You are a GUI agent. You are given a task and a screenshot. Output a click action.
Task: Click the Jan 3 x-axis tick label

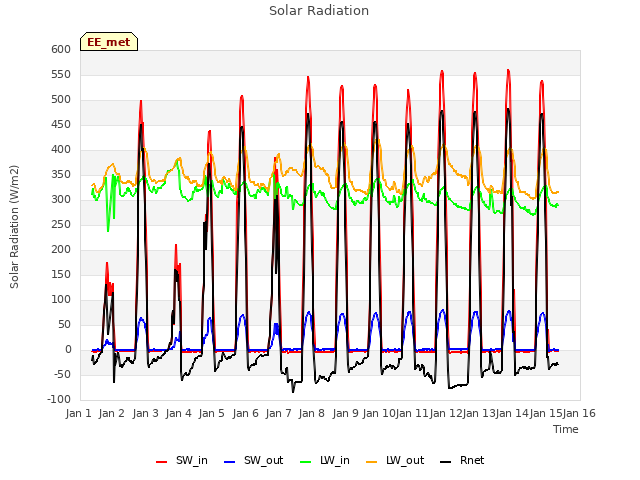click(146, 413)
